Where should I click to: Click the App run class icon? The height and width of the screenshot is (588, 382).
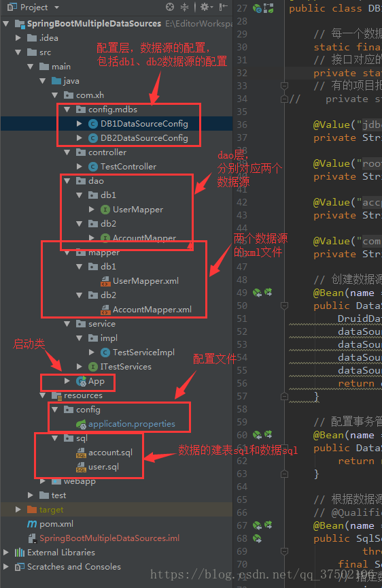(x=81, y=381)
